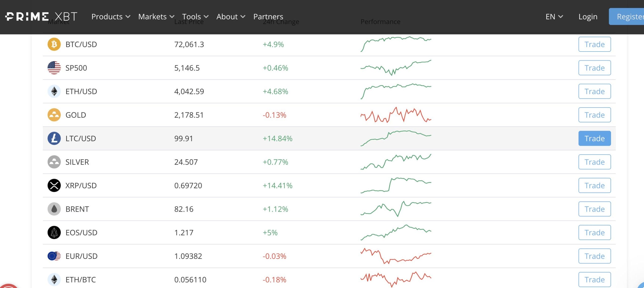Click the BTC/USD performance sparkline chart
The image size is (644, 288).
(396, 44)
